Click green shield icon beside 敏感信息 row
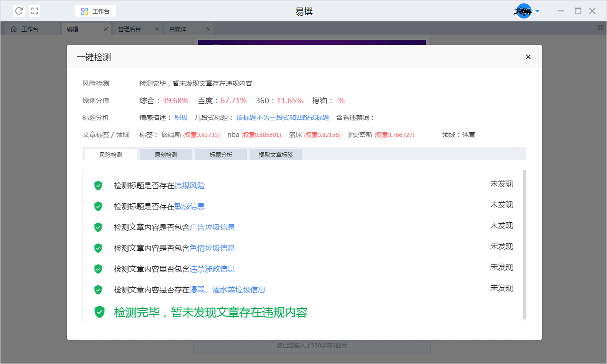 tap(98, 206)
